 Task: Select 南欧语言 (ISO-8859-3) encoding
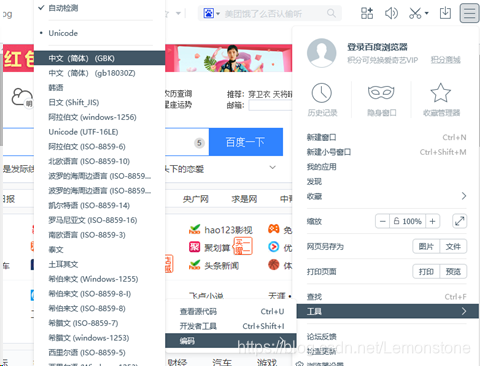tap(99, 235)
